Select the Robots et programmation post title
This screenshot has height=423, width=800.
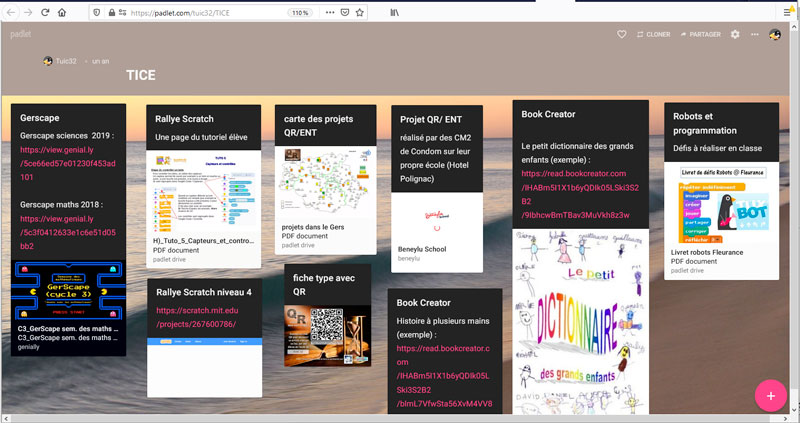click(x=705, y=123)
